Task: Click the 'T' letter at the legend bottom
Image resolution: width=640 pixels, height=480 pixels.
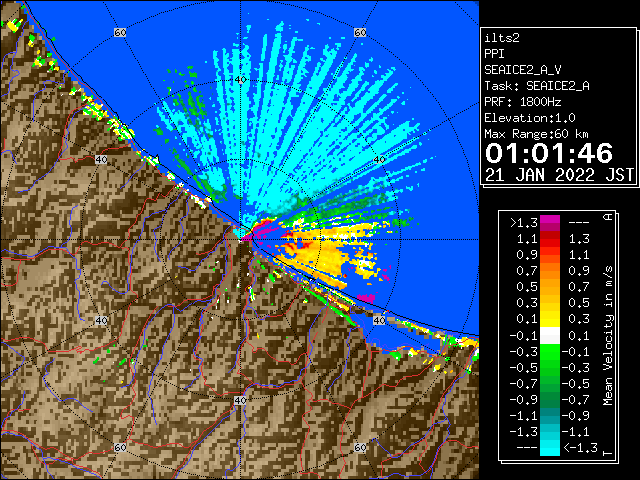Action: 608,453
